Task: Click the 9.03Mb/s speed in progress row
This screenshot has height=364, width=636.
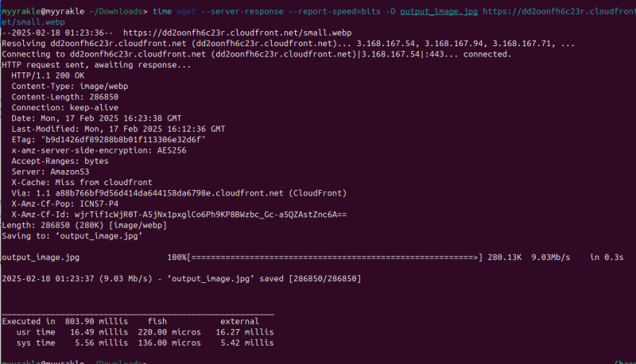Action: 549,258
